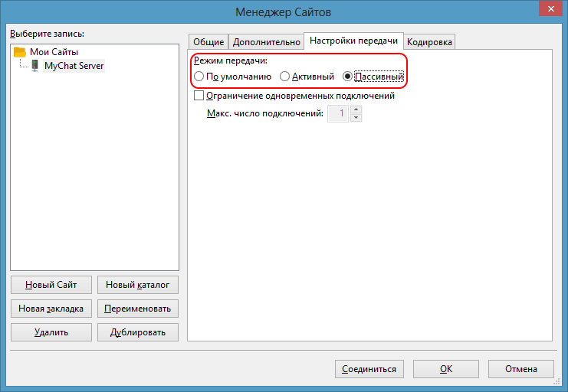
Task: Increase max connections with up arrow
Action: (x=356, y=109)
